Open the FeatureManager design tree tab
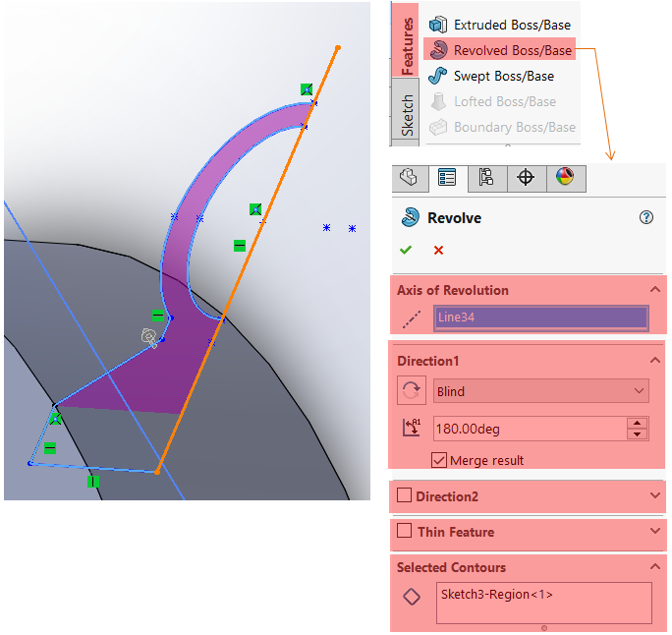This screenshot has width=672, height=635. [410, 178]
